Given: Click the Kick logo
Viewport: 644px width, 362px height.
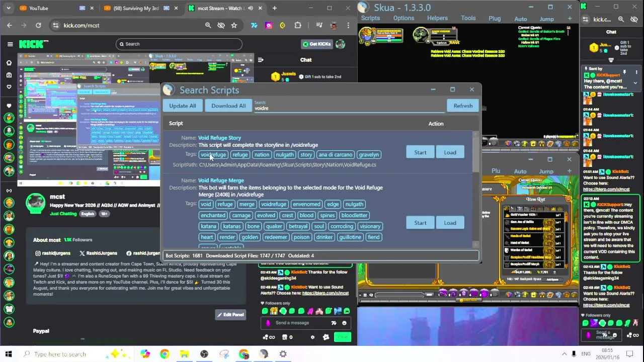Looking at the screenshot, I should [31, 44].
